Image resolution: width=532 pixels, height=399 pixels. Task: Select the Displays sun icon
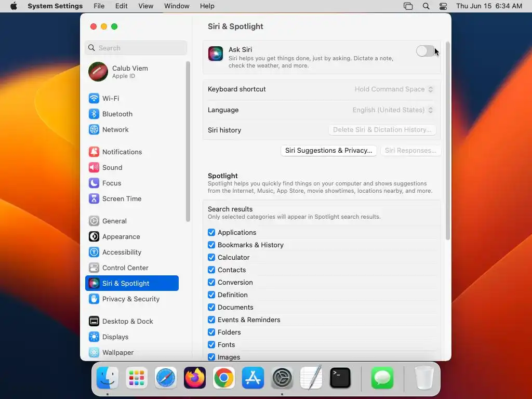click(94, 337)
